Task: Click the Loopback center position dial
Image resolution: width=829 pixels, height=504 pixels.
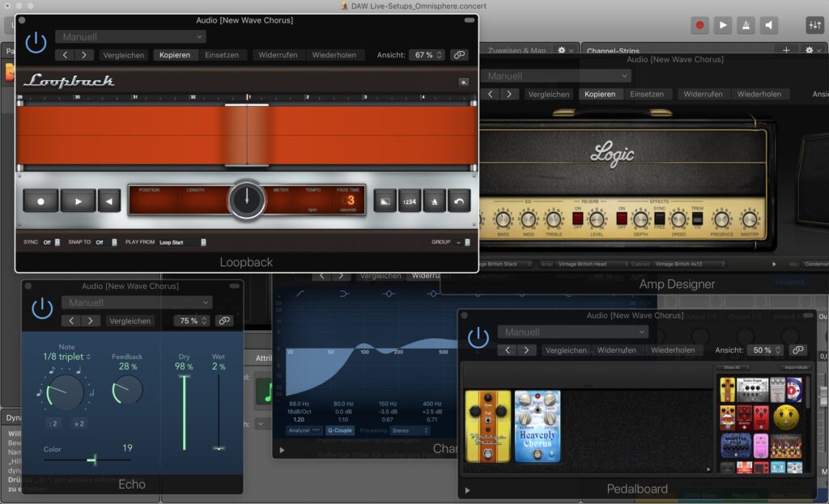Action: [x=246, y=201]
